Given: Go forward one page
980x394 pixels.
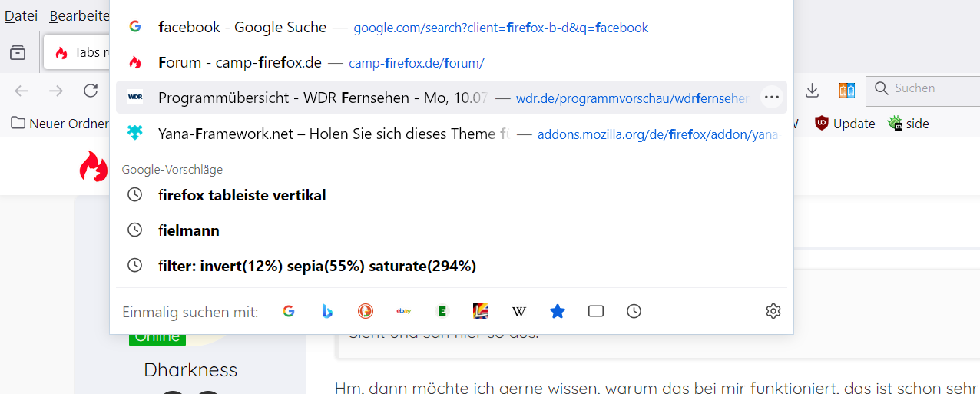Looking at the screenshot, I should pos(56,91).
